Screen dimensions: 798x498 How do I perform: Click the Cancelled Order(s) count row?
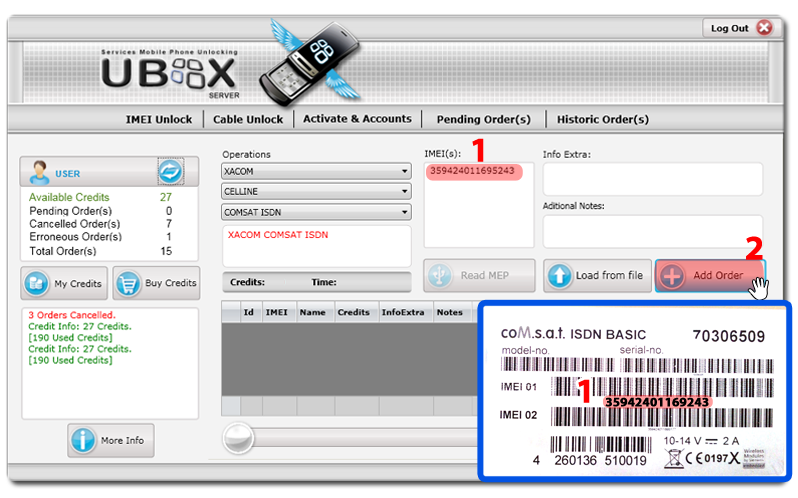[x=100, y=224]
